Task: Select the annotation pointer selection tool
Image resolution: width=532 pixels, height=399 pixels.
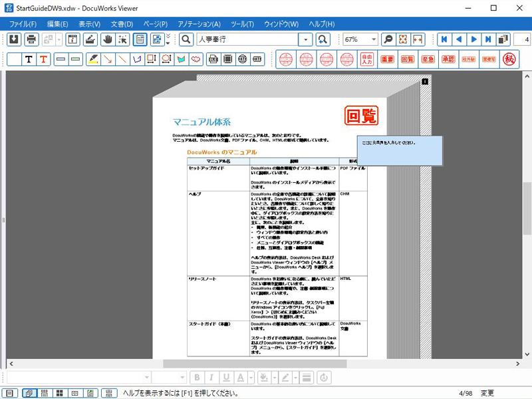Action: coord(123,39)
